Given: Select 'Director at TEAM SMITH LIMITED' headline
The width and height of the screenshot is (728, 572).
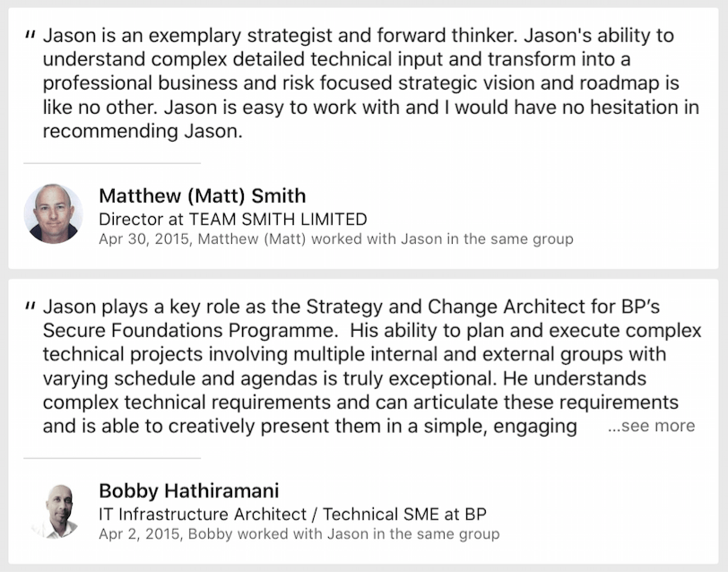Looking at the screenshot, I should click(x=232, y=219).
